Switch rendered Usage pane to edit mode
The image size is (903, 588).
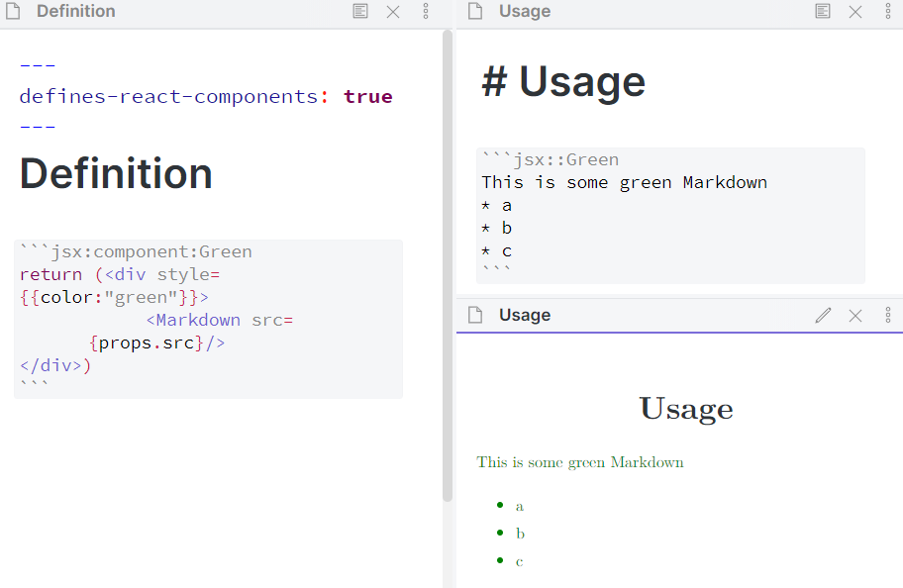(823, 315)
